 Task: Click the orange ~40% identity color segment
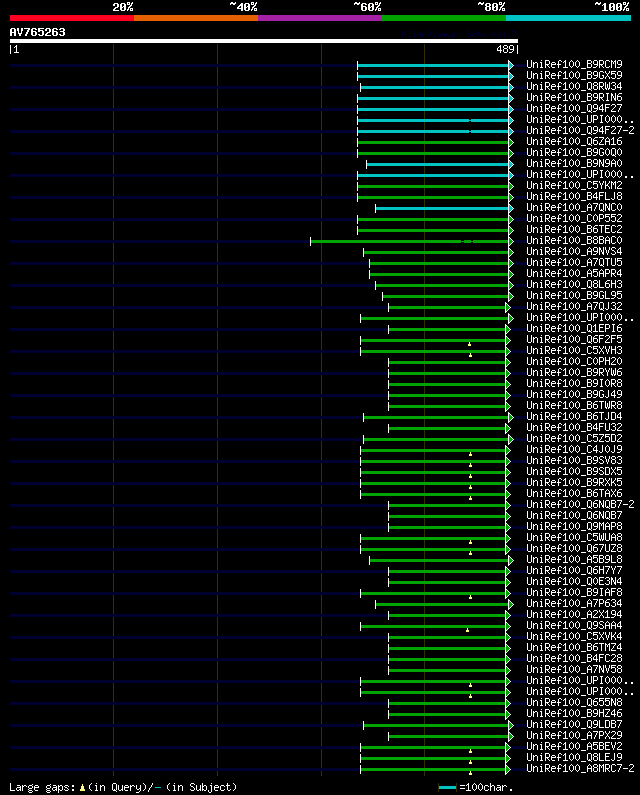pos(196,18)
